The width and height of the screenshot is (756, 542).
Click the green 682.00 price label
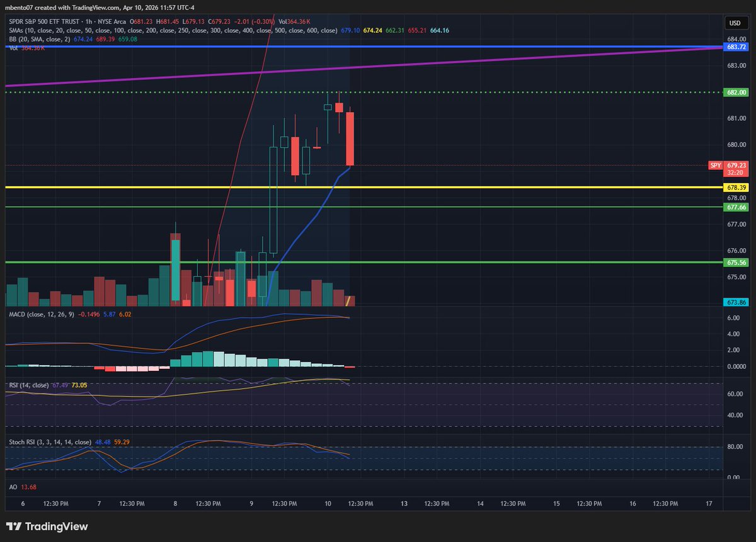pyautogui.click(x=736, y=92)
